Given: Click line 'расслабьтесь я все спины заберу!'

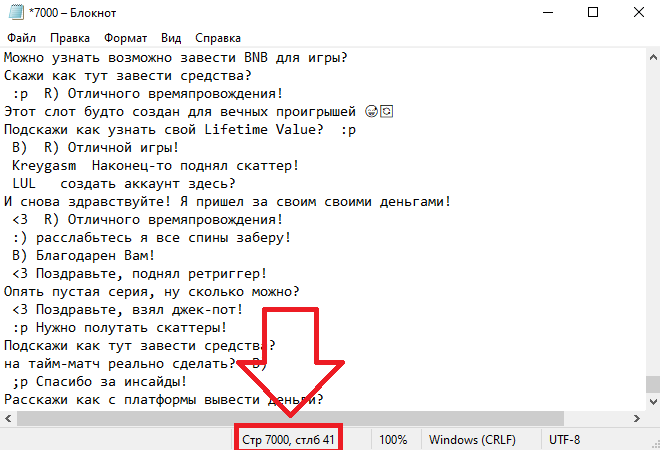Looking at the screenshot, I should pos(152,237).
